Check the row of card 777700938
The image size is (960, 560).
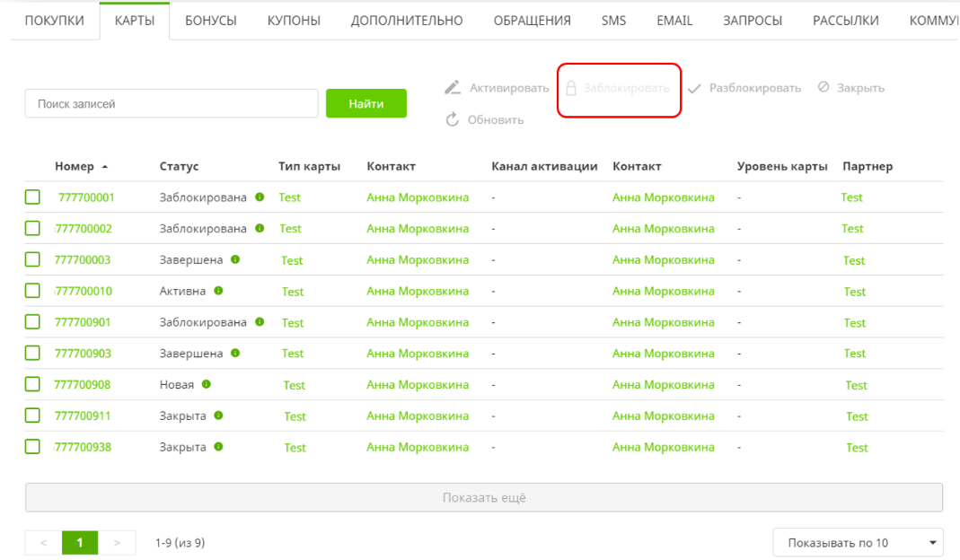(32, 447)
